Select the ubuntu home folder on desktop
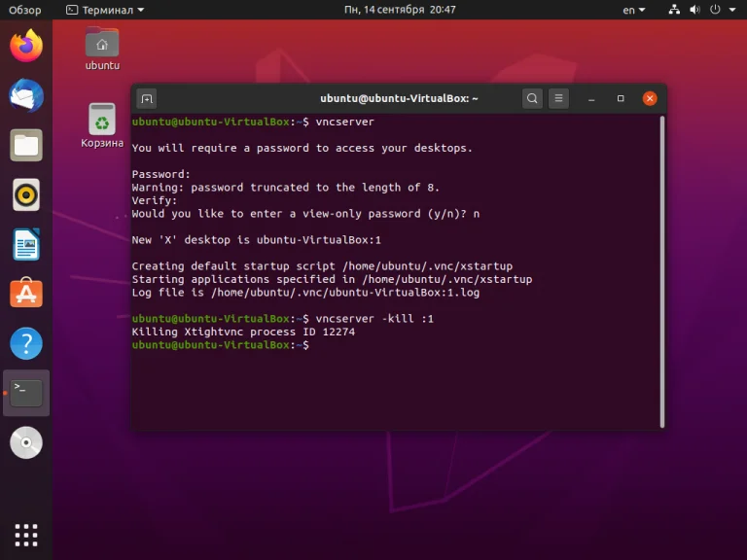747x560 pixels. [102, 49]
